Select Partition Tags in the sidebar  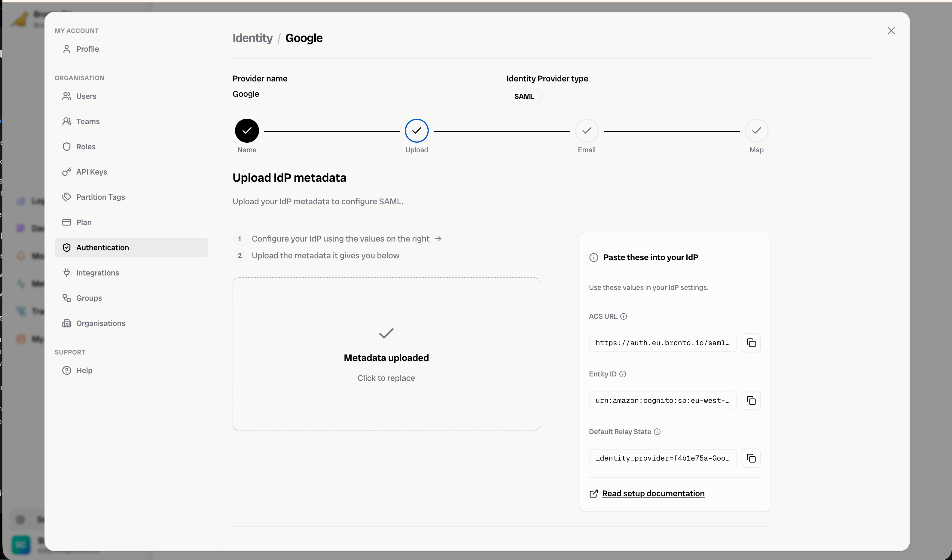(131, 197)
